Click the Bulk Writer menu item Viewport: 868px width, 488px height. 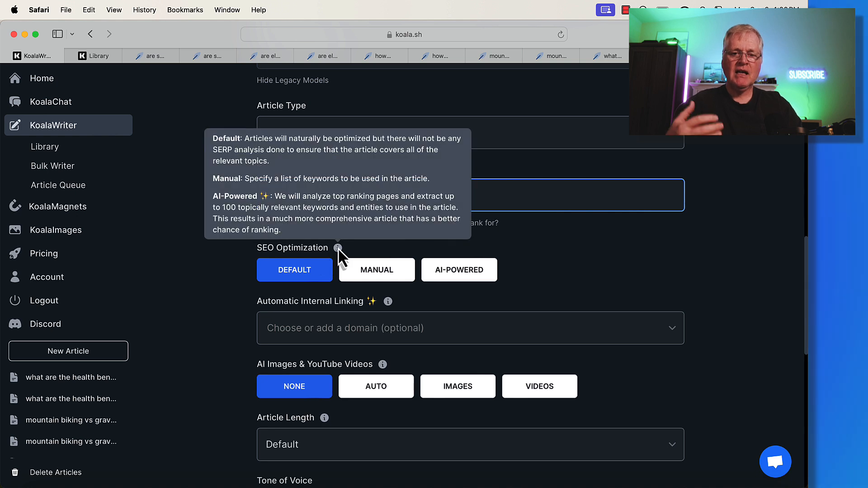(52, 166)
